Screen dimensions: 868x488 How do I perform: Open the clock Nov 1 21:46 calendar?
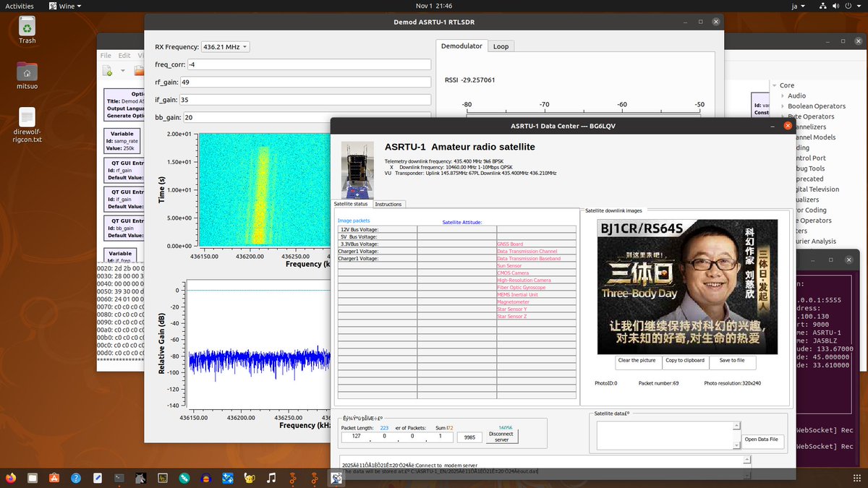[x=433, y=6]
